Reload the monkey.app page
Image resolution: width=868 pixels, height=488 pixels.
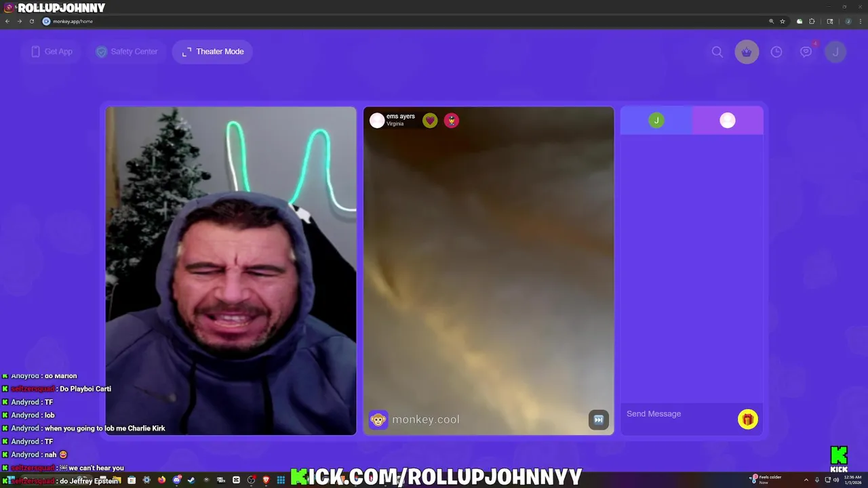(x=31, y=21)
